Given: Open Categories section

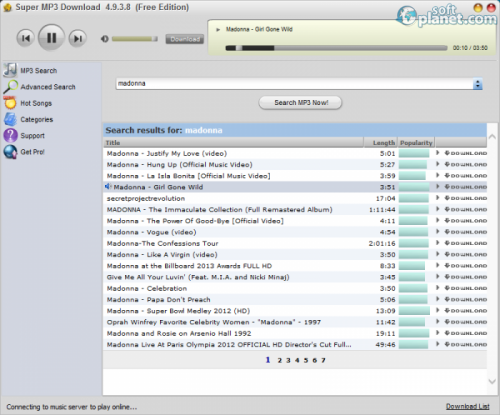Looking at the screenshot, I should pyautogui.click(x=37, y=119).
